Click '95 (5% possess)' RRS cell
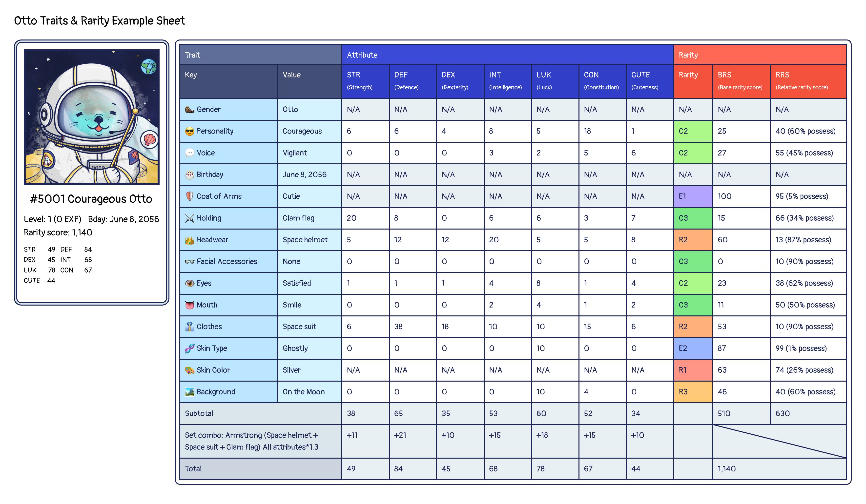866x504 pixels. click(809, 196)
